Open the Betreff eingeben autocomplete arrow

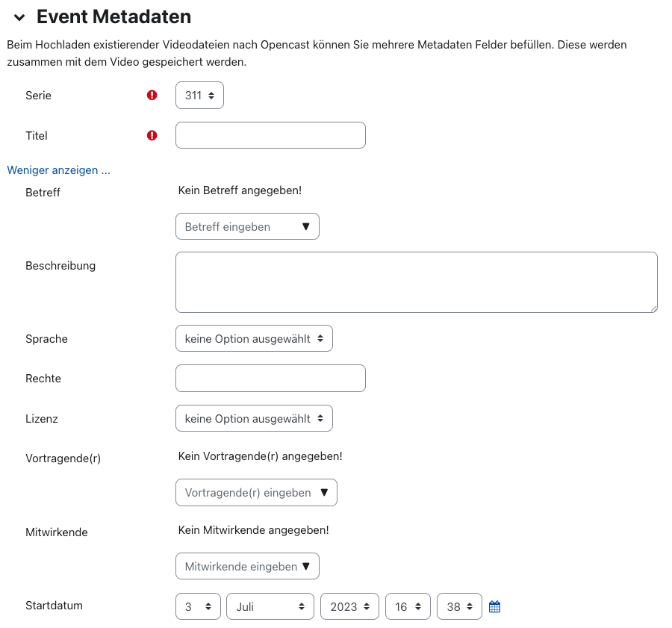305,226
